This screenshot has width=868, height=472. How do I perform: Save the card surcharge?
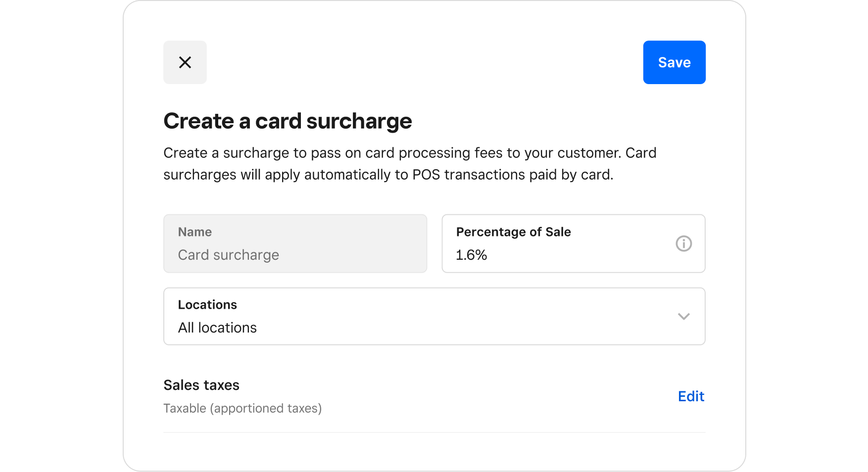coord(674,62)
